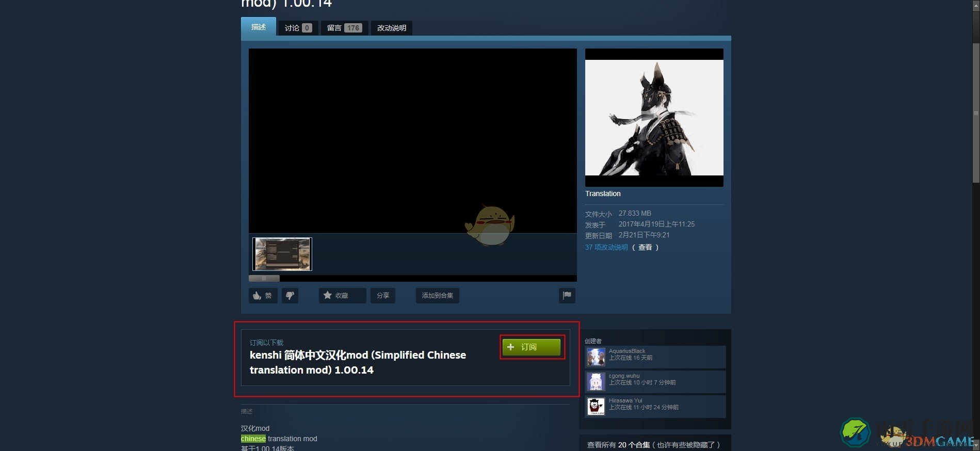
Task: Click the thumbs-down rating icon
Action: click(x=290, y=296)
